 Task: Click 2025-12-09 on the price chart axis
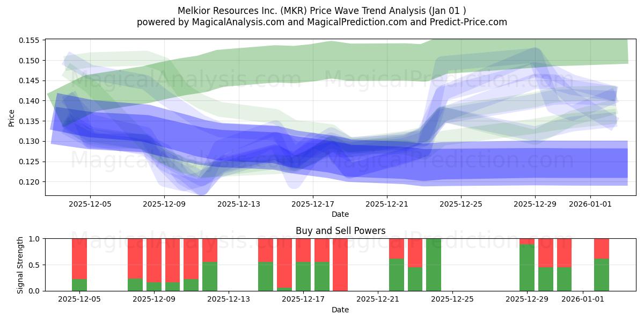tap(164, 204)
